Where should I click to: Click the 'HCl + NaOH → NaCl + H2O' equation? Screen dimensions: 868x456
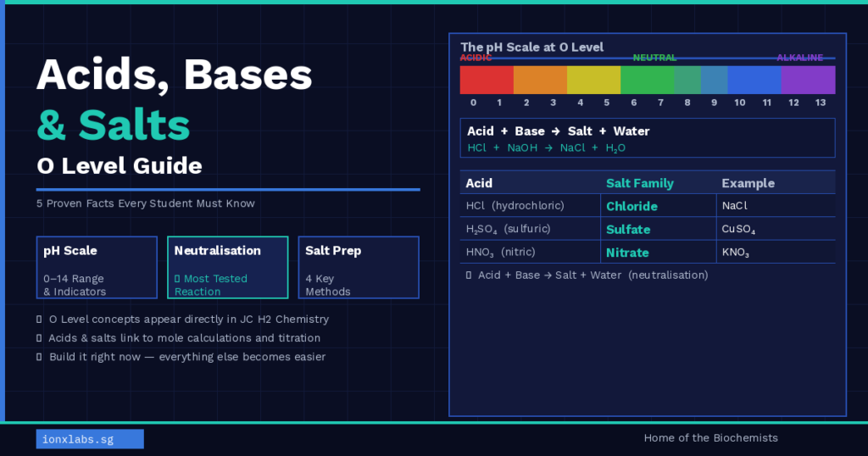pyautogui.click(x=547, y=147)
